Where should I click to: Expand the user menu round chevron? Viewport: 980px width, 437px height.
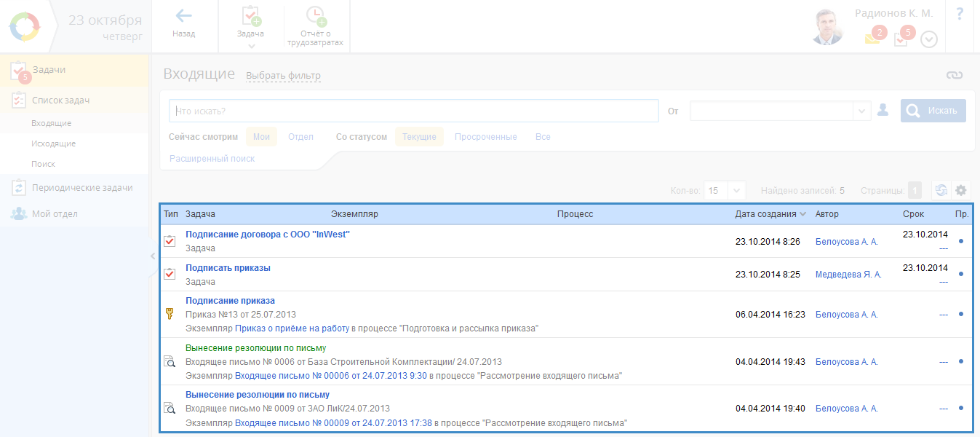929,39
